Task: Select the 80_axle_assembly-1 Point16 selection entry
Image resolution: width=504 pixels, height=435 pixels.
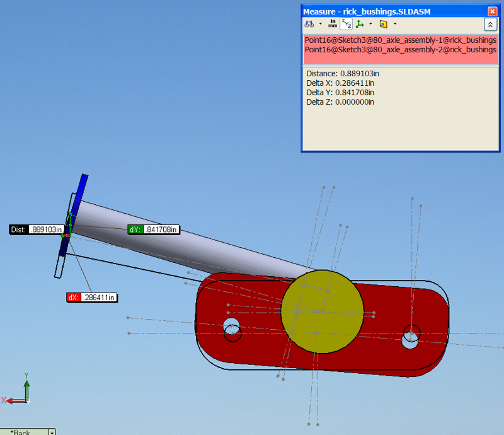Action: [x=401, y=40]
